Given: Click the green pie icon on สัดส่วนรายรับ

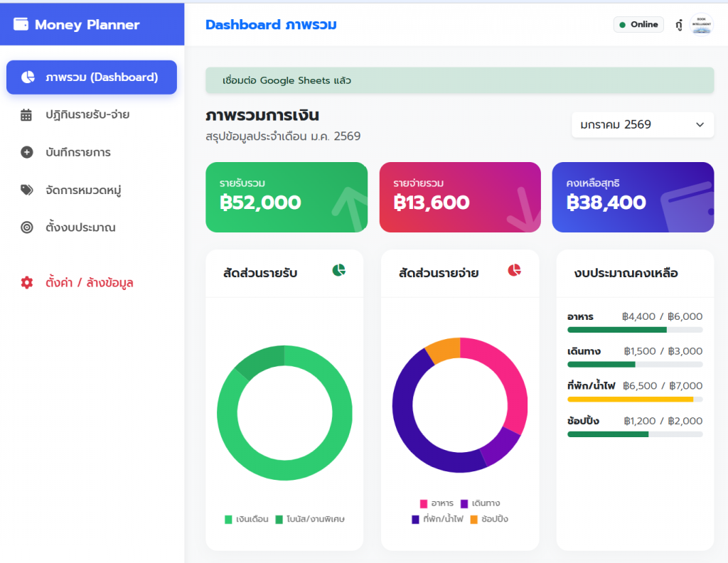Looking at the screenshot, I should coord(339,271).
